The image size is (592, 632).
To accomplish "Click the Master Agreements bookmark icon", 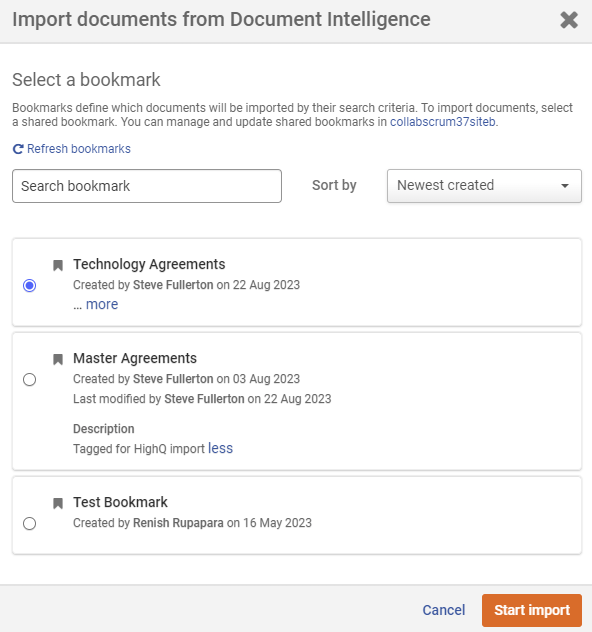I will pos(58,359).
